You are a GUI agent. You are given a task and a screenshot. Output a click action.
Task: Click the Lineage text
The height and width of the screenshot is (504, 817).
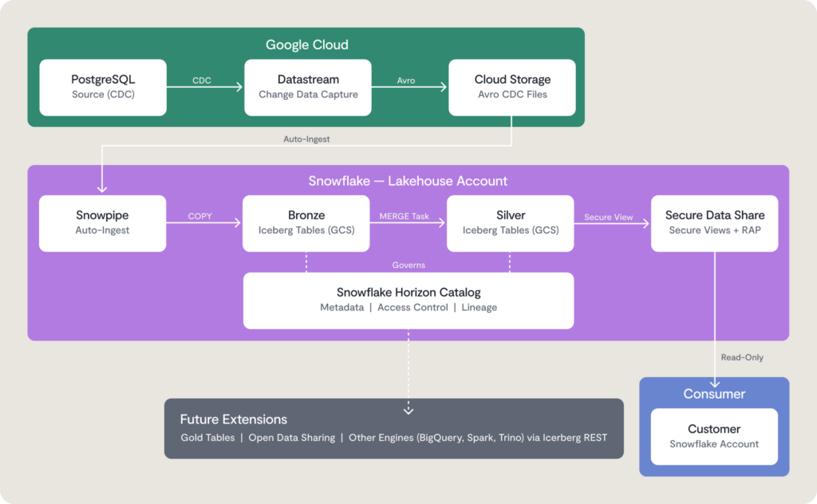[x=479, y=307]
